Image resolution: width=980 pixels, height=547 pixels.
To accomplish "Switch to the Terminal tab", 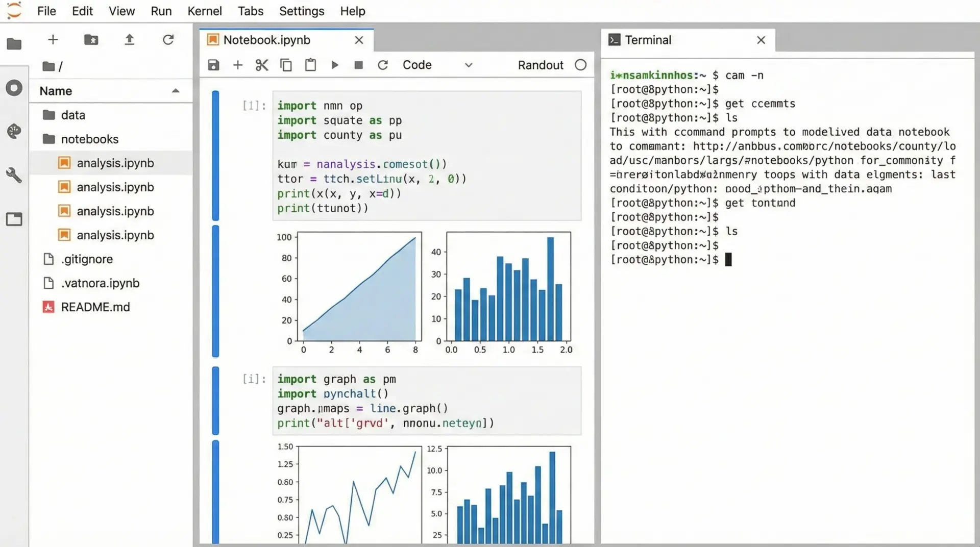I will pyautogui.click(x=648, y=40).
